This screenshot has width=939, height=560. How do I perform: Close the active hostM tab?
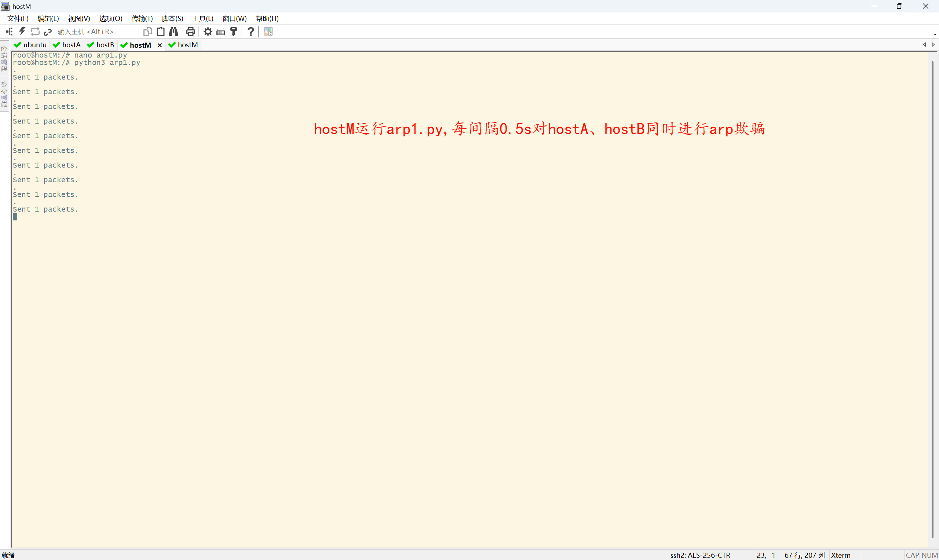[160, 45]
